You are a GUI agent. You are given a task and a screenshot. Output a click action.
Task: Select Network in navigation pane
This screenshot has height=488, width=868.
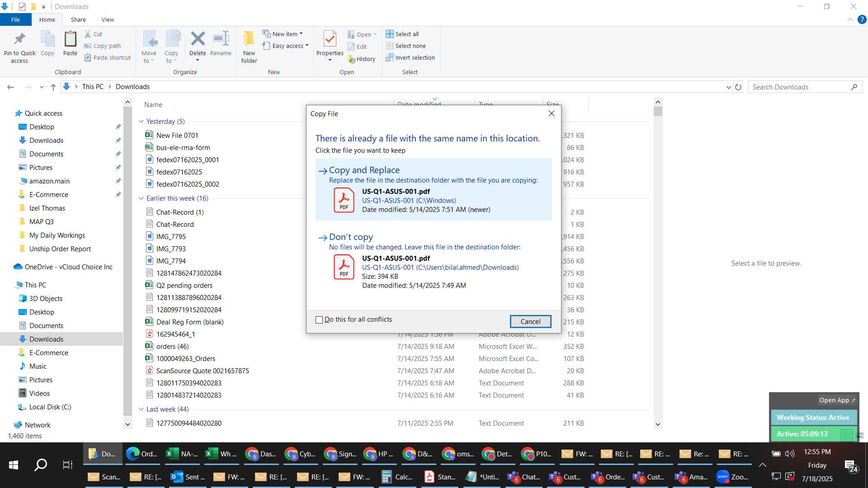38,425
